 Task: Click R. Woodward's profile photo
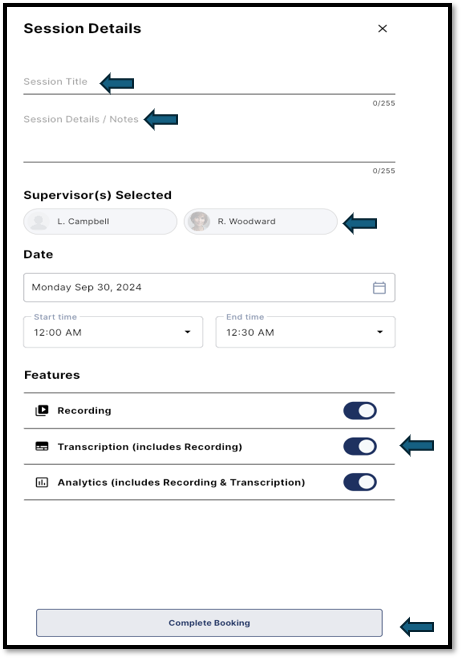[x=199, y=221]
